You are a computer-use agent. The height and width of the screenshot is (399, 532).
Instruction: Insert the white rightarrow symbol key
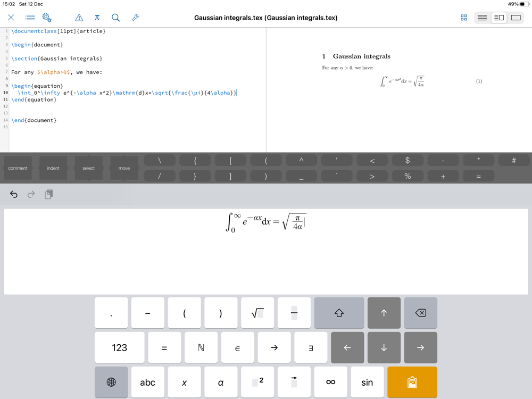tap(274, 348)
